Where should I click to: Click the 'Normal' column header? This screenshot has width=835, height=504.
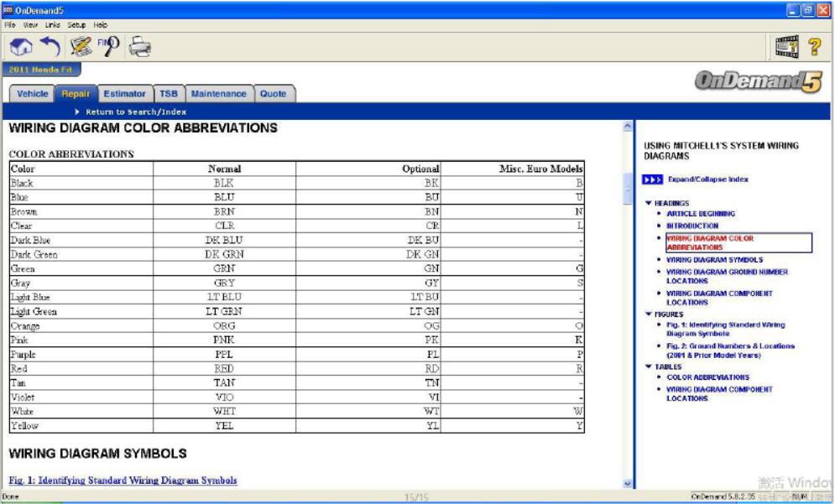(224, 169)
